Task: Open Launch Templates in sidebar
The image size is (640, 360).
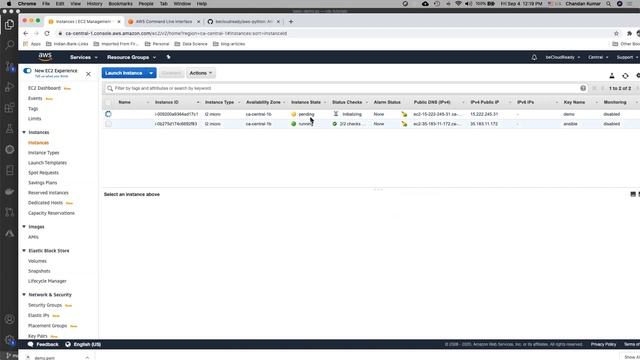Action: pyautogui.click(x=47, y=163)
